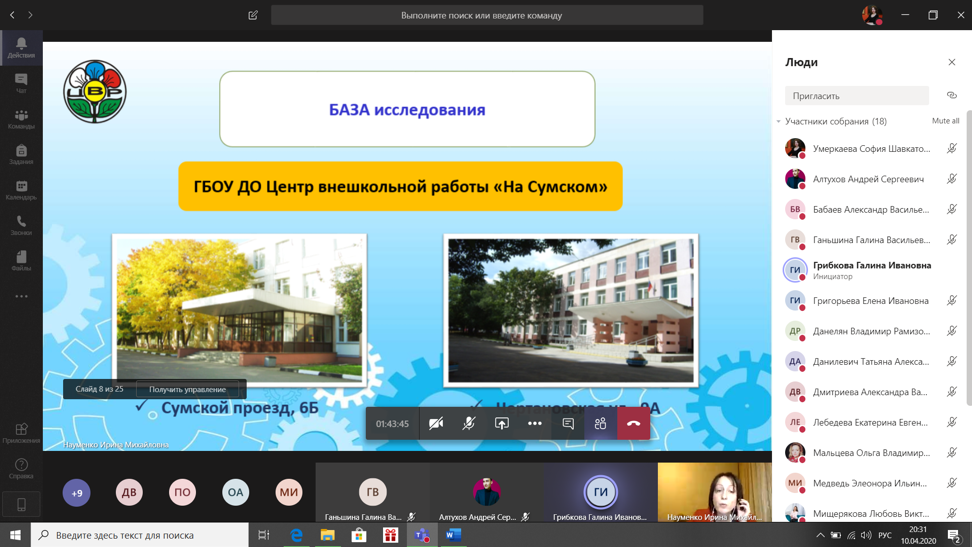Open the РУС language switcher
Screen dimensions: 972x547
pos(885,535)
